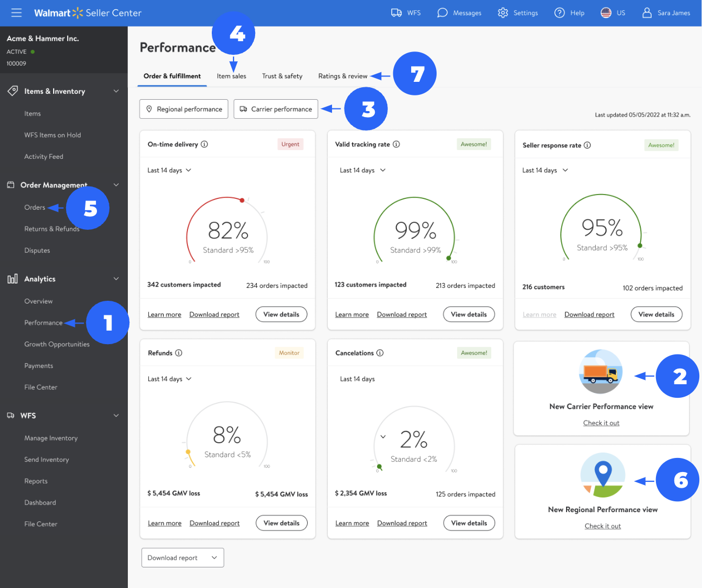The height and width of the screenshot is (588, 702).
Task: Click View details for Seller response rate
Action: click(656, 314)
